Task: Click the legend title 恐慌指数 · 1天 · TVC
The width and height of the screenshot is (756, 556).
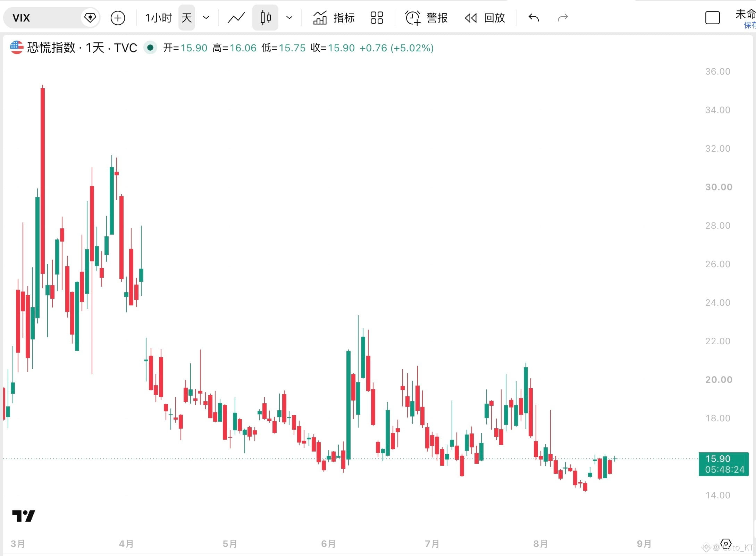Action: tap(82, 48)
